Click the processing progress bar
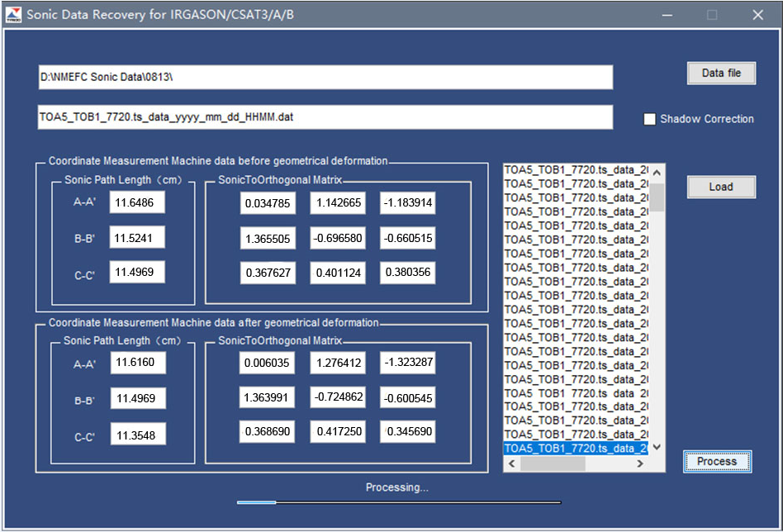Screen dimensions: 783x532 coord(399,501)
